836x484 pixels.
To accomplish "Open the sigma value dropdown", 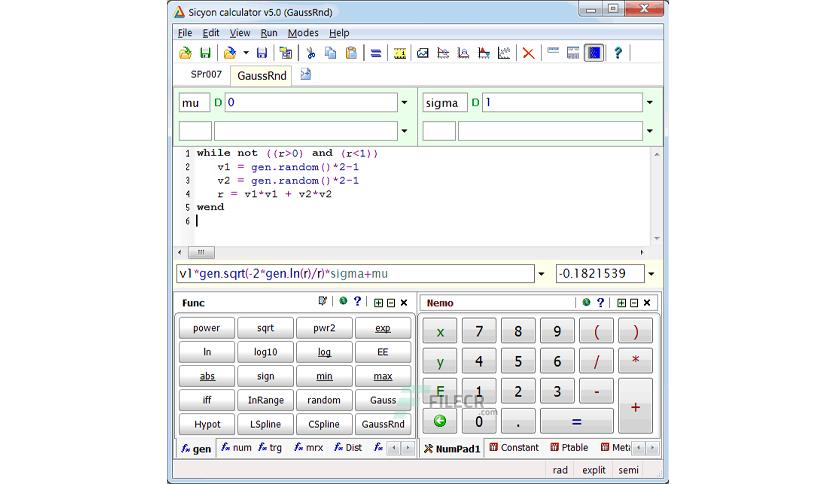I will (650, 102).
